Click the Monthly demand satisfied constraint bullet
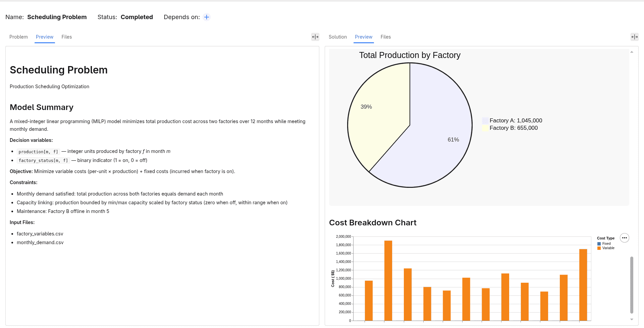644x328 pixels. tap(120, 194)
